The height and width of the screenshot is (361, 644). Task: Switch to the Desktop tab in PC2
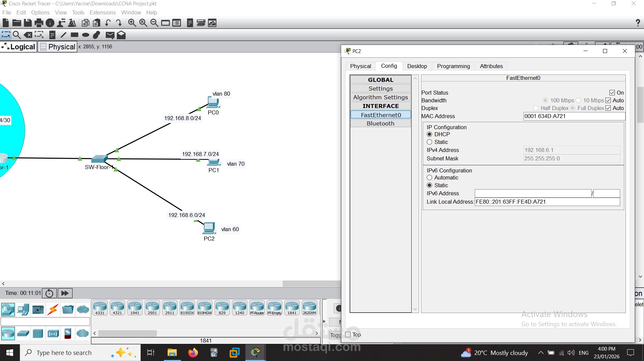coord(417,66)
